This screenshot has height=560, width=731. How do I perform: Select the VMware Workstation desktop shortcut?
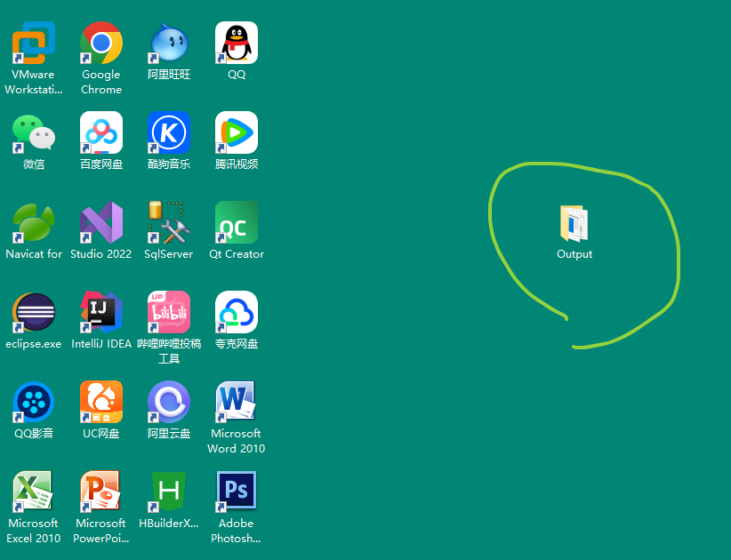[34, 43]
